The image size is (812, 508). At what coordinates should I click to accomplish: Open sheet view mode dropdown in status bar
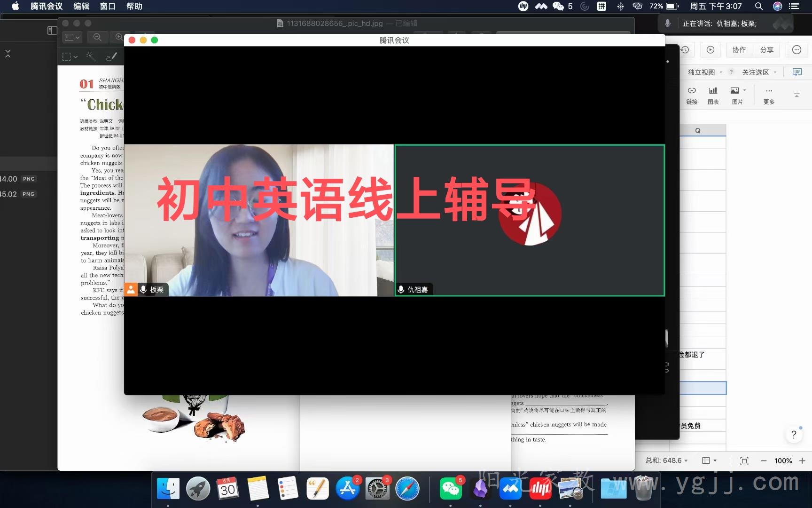tap(709, 460)
